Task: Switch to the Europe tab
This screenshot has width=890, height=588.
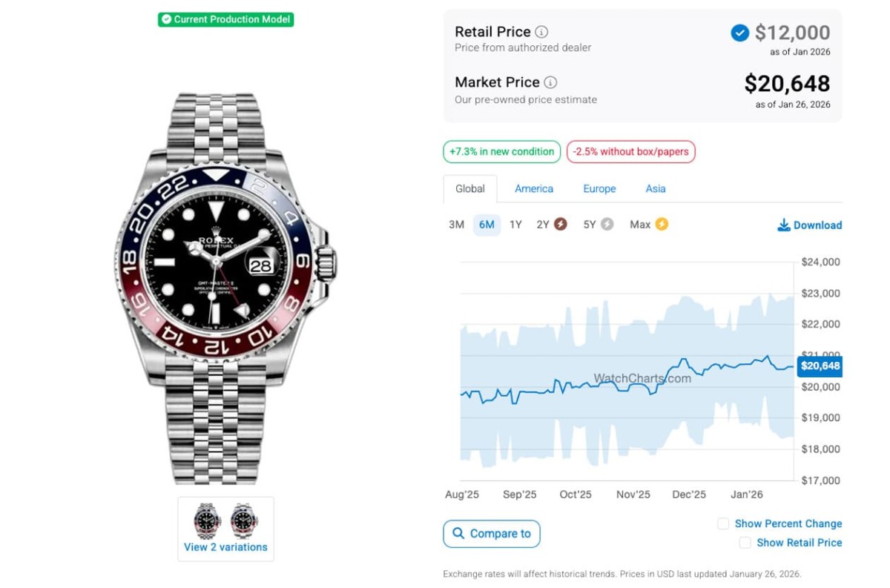Action: click(599, 189)
